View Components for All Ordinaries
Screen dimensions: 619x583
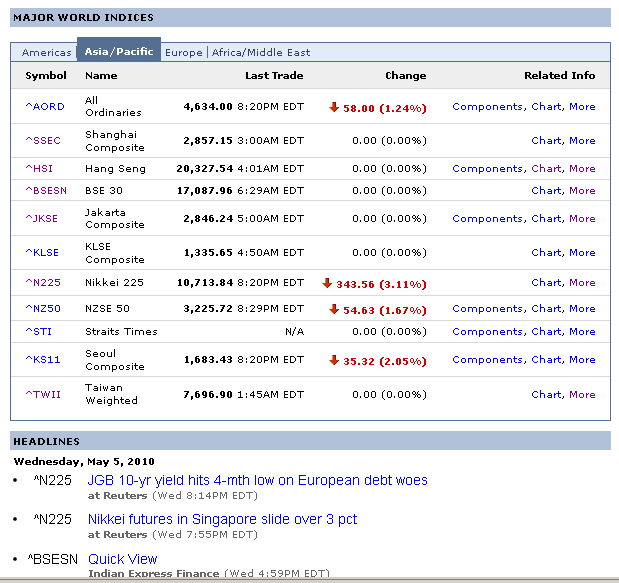488,107
